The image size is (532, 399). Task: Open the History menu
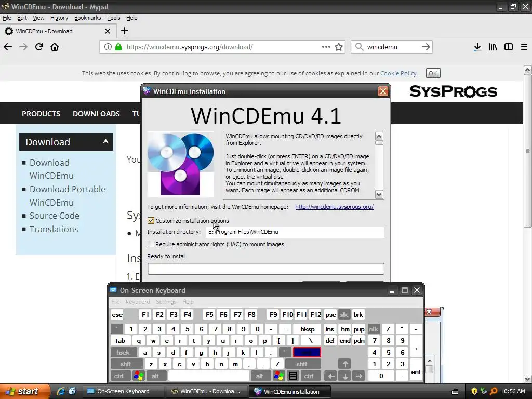pos(59,18)
